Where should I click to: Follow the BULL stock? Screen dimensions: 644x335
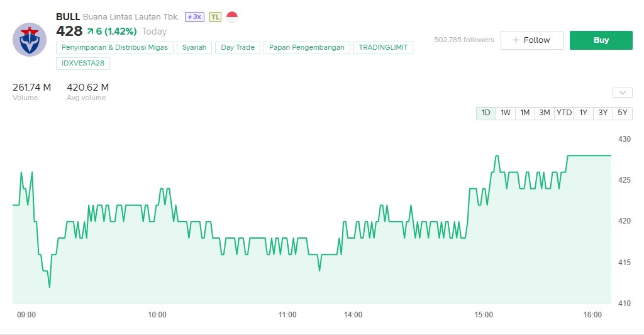(x=532, y=40)
